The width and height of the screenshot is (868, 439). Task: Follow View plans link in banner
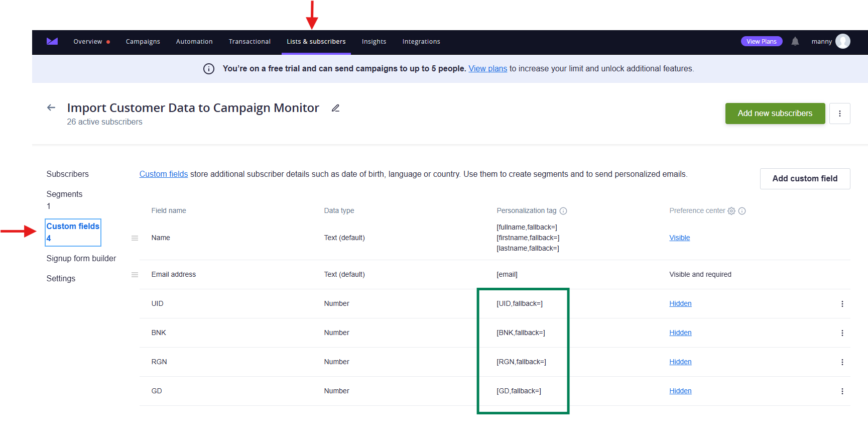coord(488,69)
